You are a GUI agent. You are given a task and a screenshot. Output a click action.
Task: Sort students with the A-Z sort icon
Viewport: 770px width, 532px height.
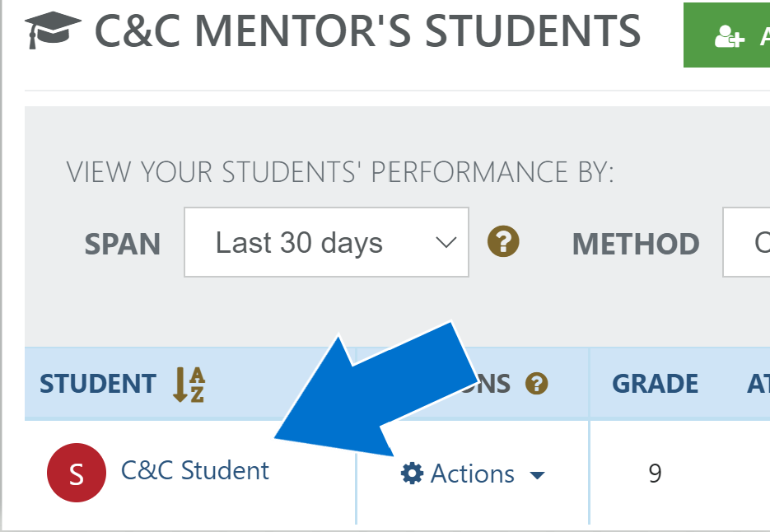(x=189, y=384)
